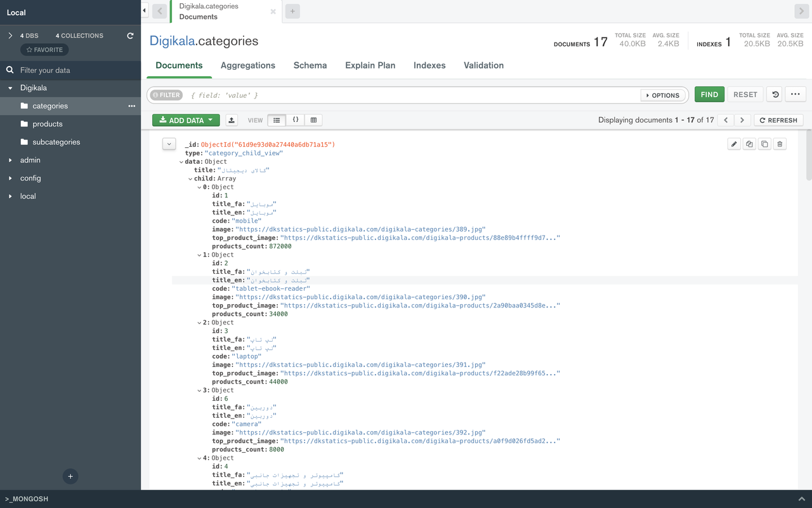
Task: Click code value "tablet-ebook-reader"
Action: 271,289
